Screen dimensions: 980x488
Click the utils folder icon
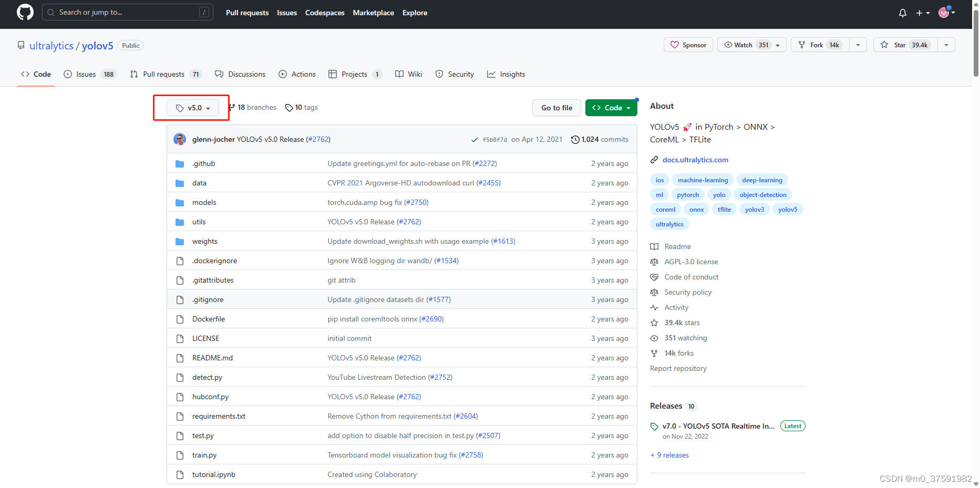(180, 222)
